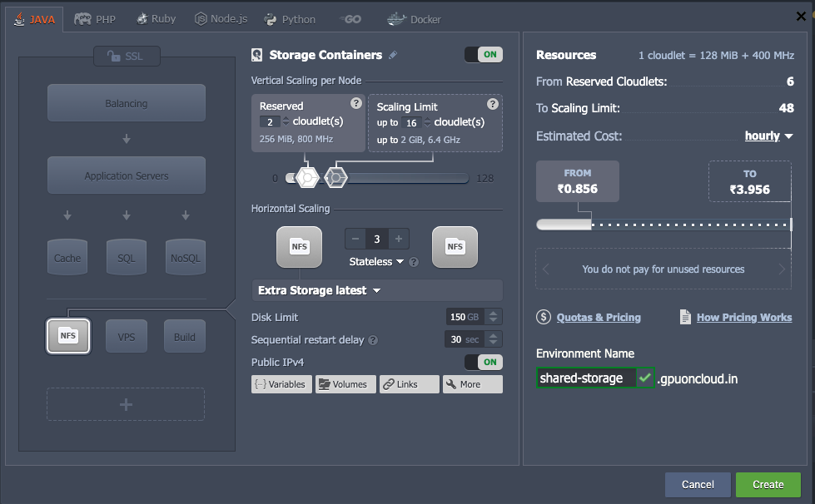Click the pencil icon beside Storage Containers
This screenshot has height=504, width=815.
393,55
